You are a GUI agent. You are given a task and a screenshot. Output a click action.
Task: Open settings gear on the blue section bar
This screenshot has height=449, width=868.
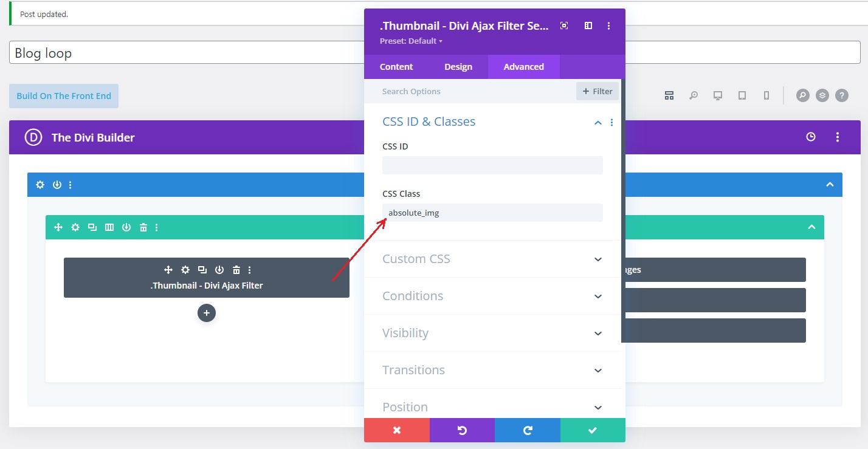coord(40,185)
